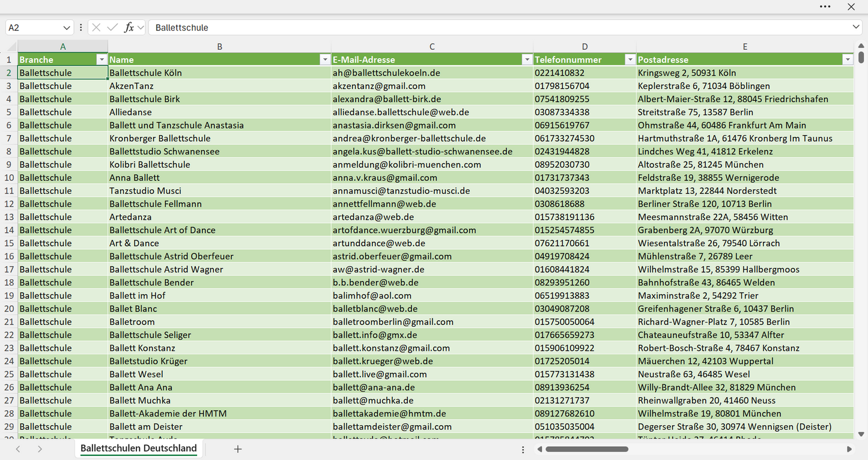Select cell Ohmstraße 44, 60486 Frankfurt Am Main
The height and width of the screenshot is (460, 868).
(745, 126)
